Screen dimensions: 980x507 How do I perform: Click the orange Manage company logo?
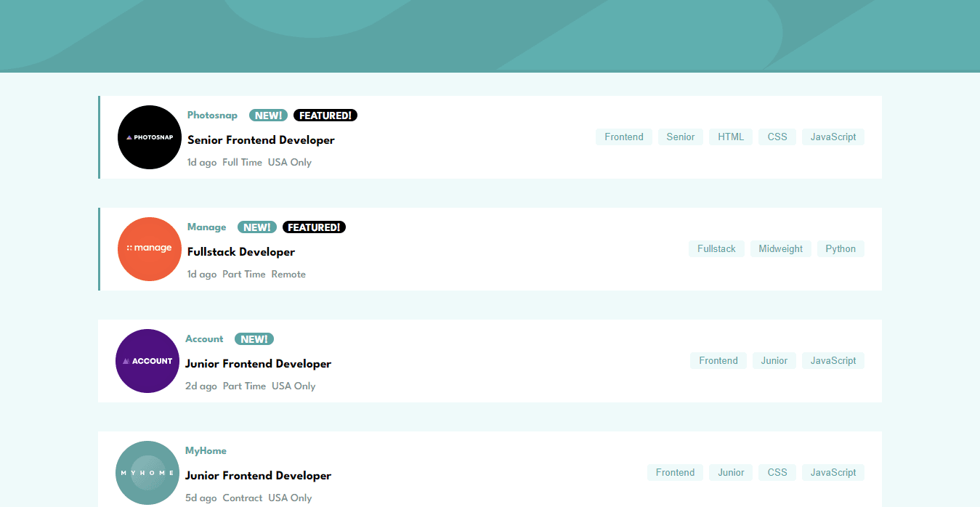click(x=149, y=249)
